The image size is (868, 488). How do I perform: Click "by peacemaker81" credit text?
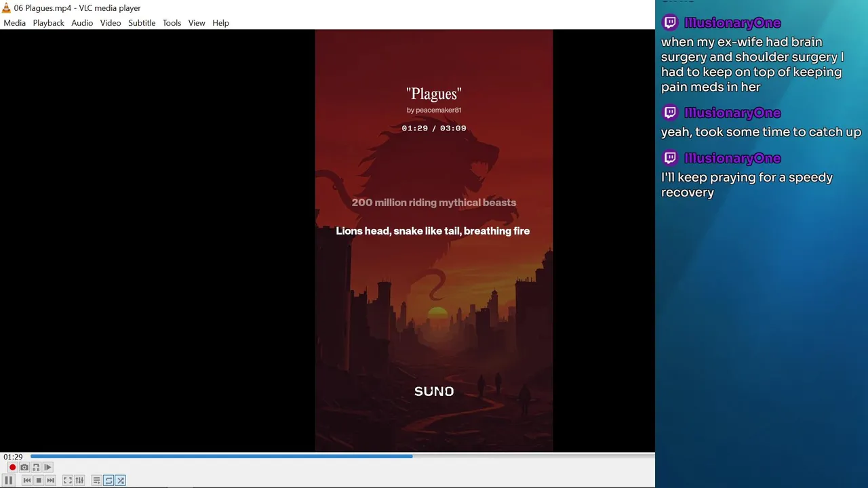(434, 110)
